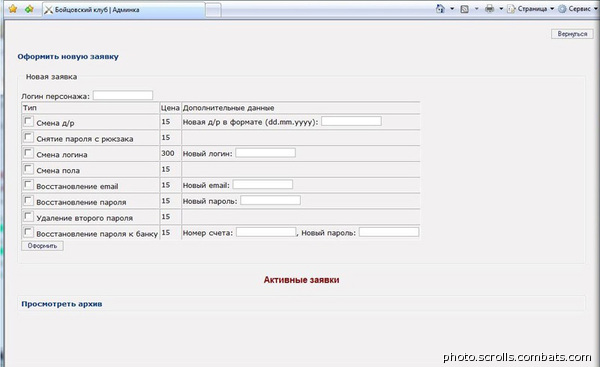Screen dimensions: 600x367
Task: Open the Сервис menu
Action: 577,8
